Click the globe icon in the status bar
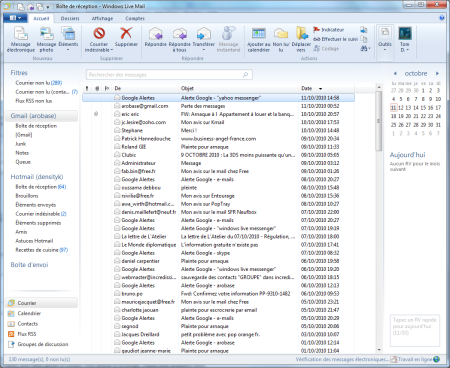The image size is (450, 368). (437, 359)
